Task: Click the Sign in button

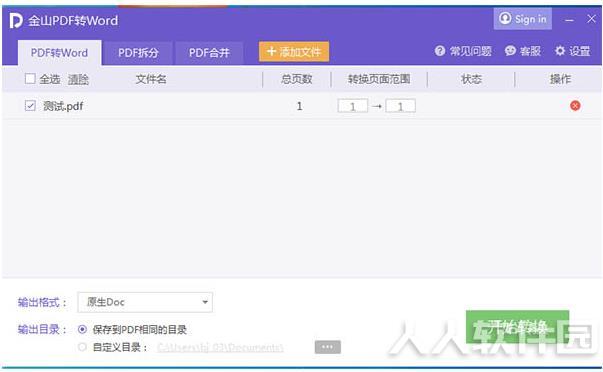Action: tap(523, 18)
